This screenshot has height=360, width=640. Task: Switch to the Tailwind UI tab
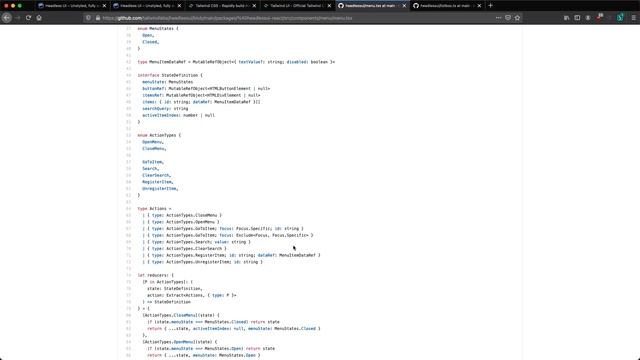(296, 6)
